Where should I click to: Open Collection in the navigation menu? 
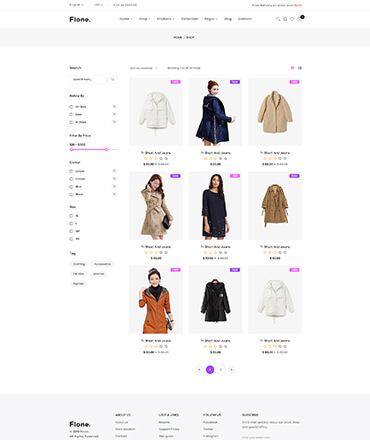[190, 19]
